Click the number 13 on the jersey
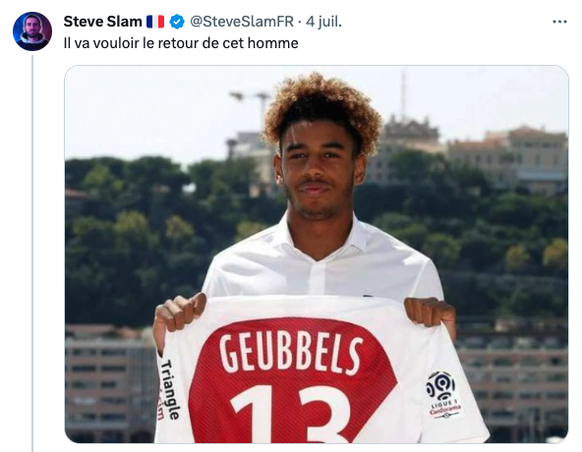The height and width of the screenshot is (452, 582). point(290,413)
